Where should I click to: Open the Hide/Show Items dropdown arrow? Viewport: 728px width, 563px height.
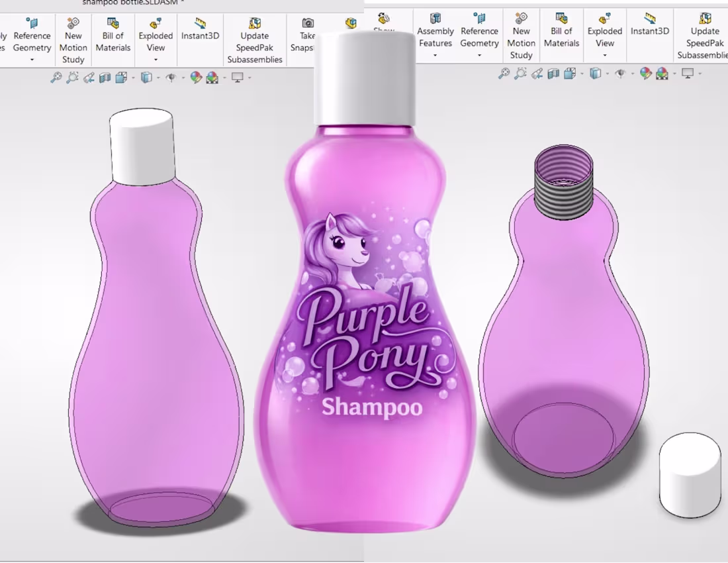pyautogui.click(x=182, y=77)
